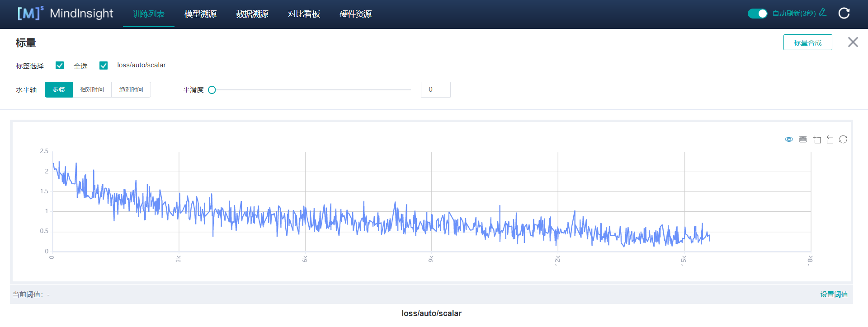The image size is (868, 327).
Task: Select 步骤 as horizontal axis
Action: pos(59,89)
